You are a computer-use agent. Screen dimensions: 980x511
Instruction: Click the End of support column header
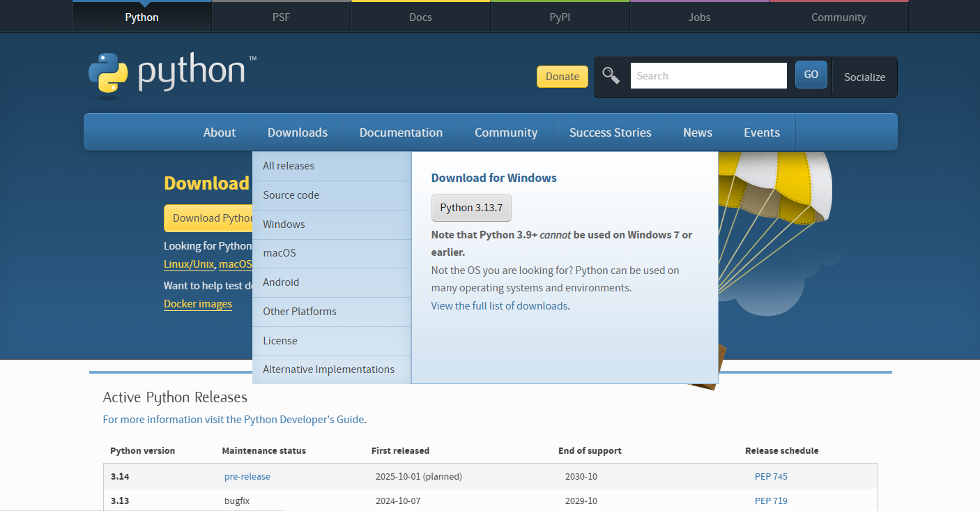[x=590, y=451]
